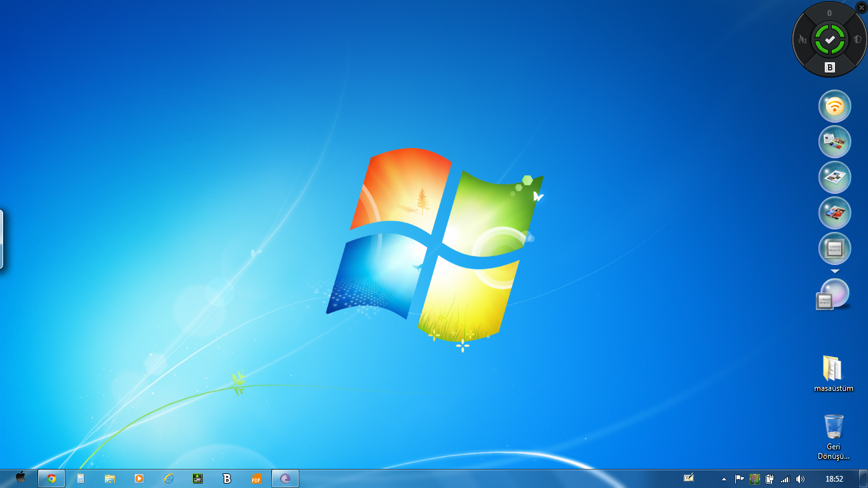Open Google Chrome from the taskbar
Viewport: 868px width, 488px height.
point(51,478)
